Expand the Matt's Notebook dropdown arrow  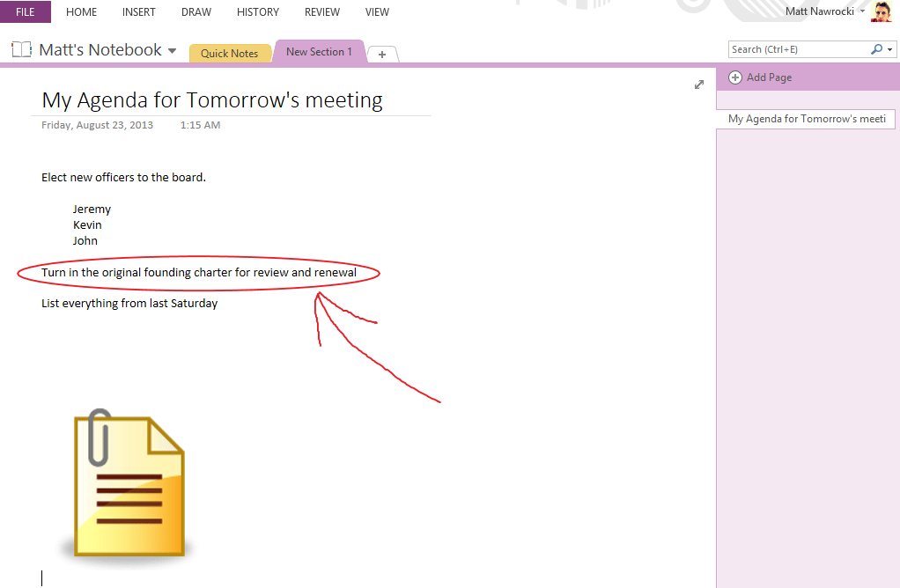point(172,51)
